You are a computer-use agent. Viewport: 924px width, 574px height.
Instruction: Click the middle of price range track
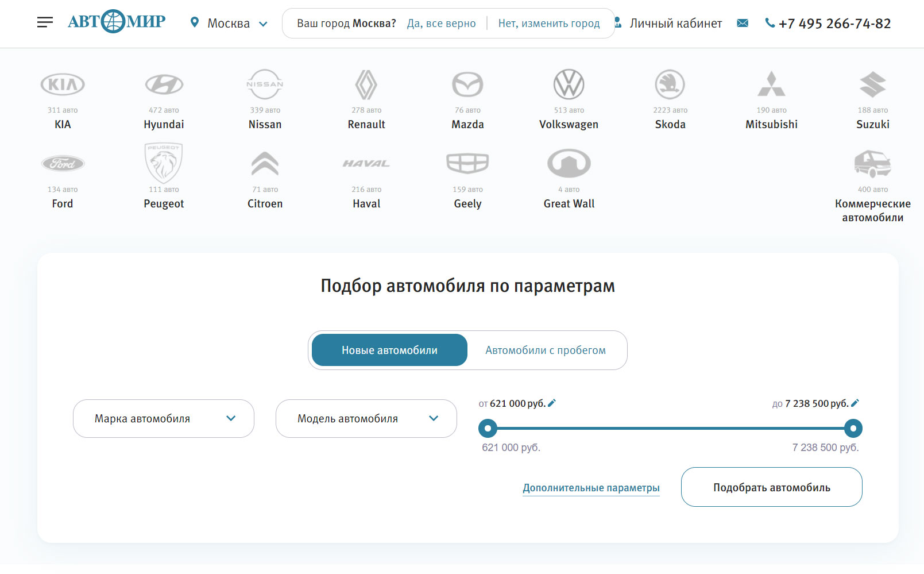(x=670, y=428)
